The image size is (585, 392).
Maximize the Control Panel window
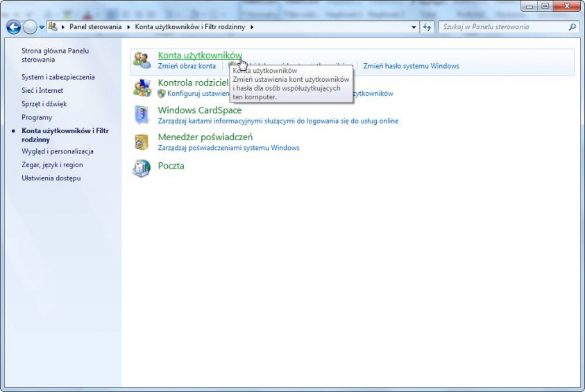point(545,6)
